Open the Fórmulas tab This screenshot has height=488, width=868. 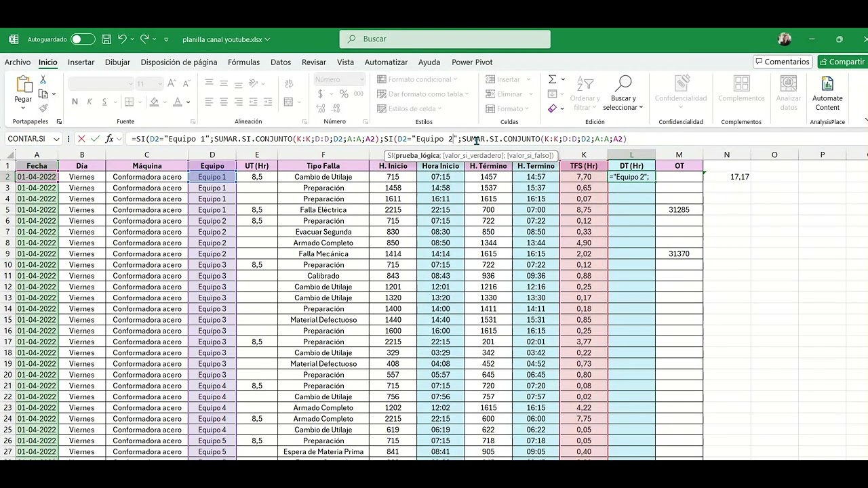tap(243, 62)
